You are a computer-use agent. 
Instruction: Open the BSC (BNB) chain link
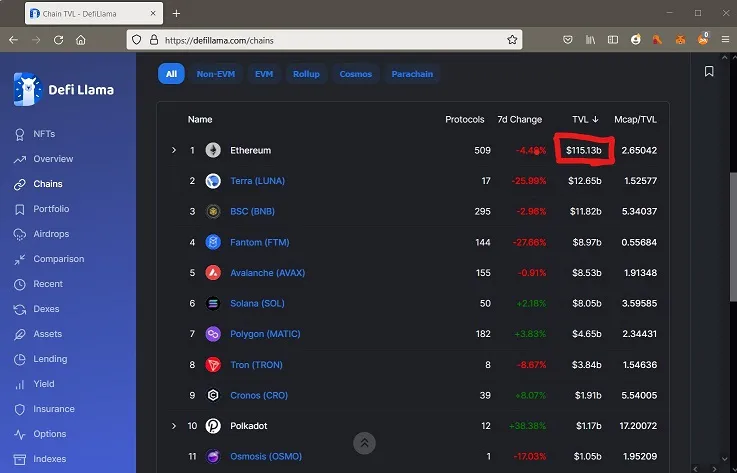252,212
